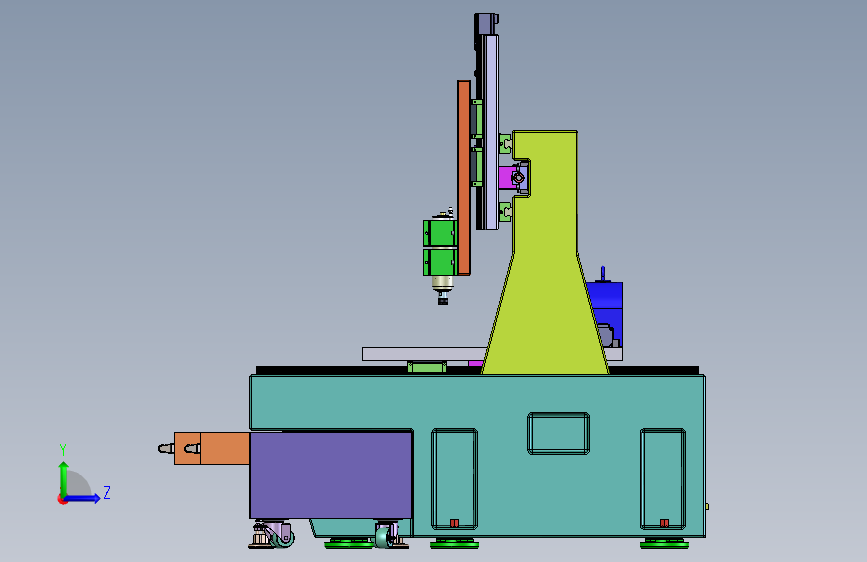This screenshot has height=562, width=867.
Task: Select the green Y axis arrow of the triad
Action: coord(64,477)
